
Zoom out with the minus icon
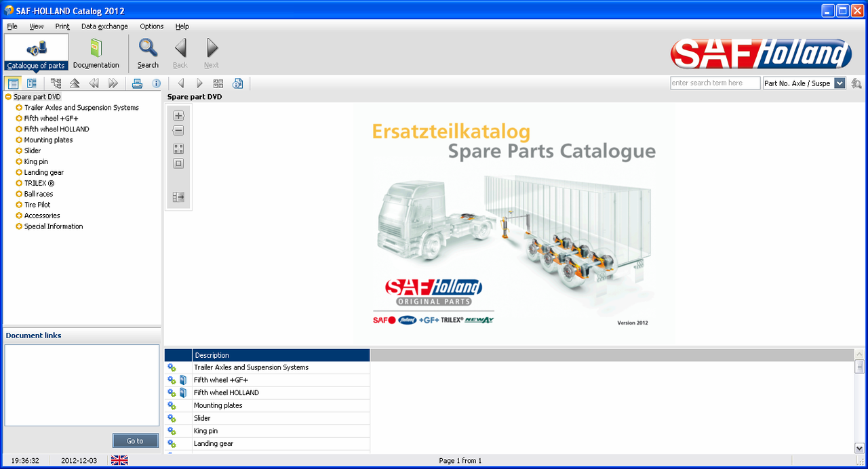point(178,131)
